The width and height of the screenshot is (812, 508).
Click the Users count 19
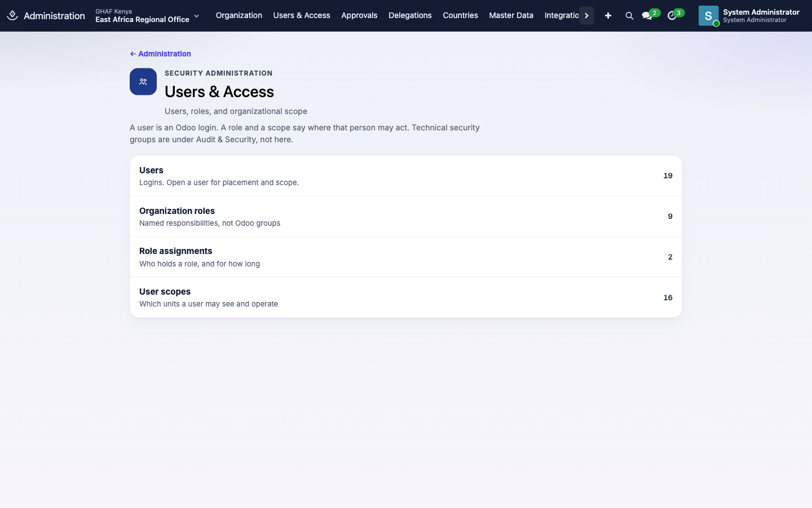tap(668, 176)
